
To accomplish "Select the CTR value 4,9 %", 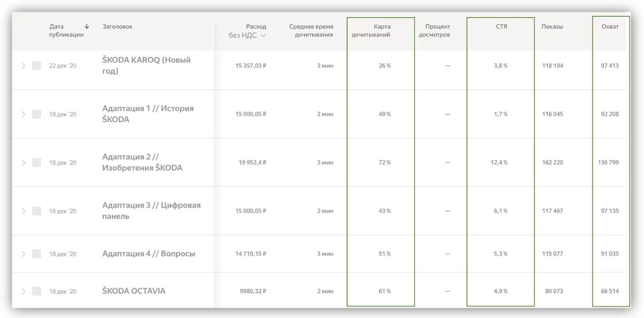I will click(x=501, y=291).
